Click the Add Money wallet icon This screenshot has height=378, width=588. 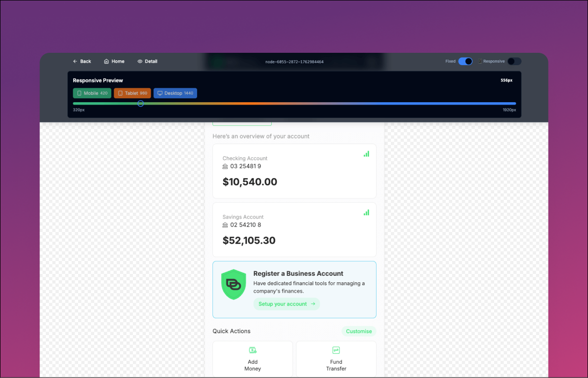point(253,350)
